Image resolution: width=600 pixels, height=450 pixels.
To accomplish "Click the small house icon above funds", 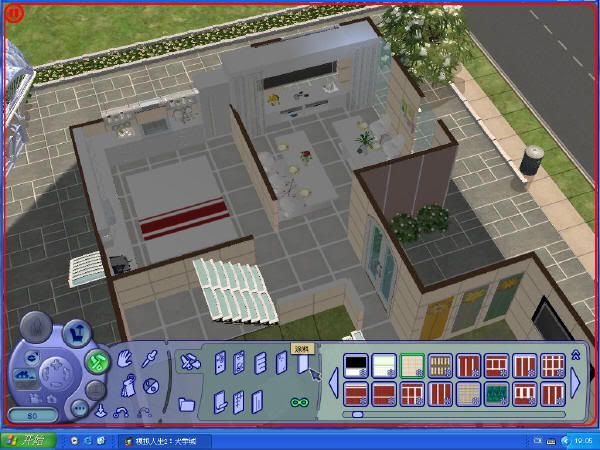I will [51, 399].
